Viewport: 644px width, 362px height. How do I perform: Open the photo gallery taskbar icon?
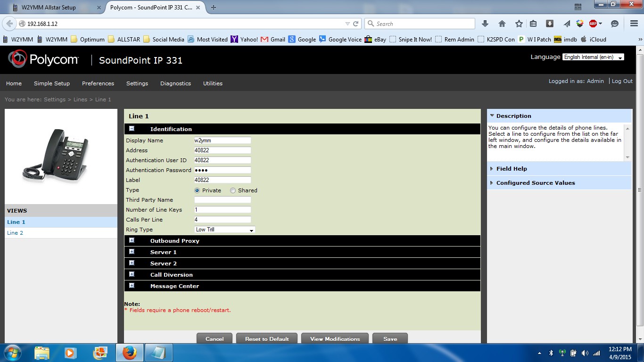coord(100,353)
